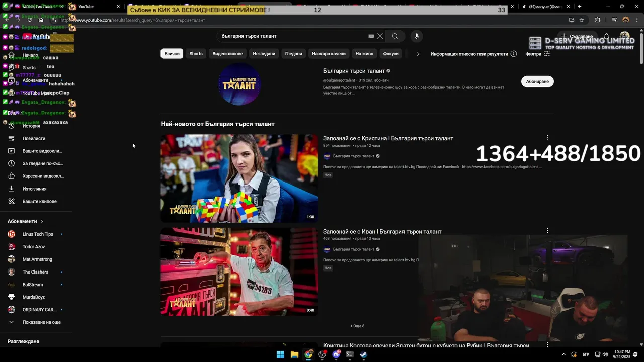The image size is (644, 362).
Task: Expand + Още 8 results
Action: [x=357, y=326]
